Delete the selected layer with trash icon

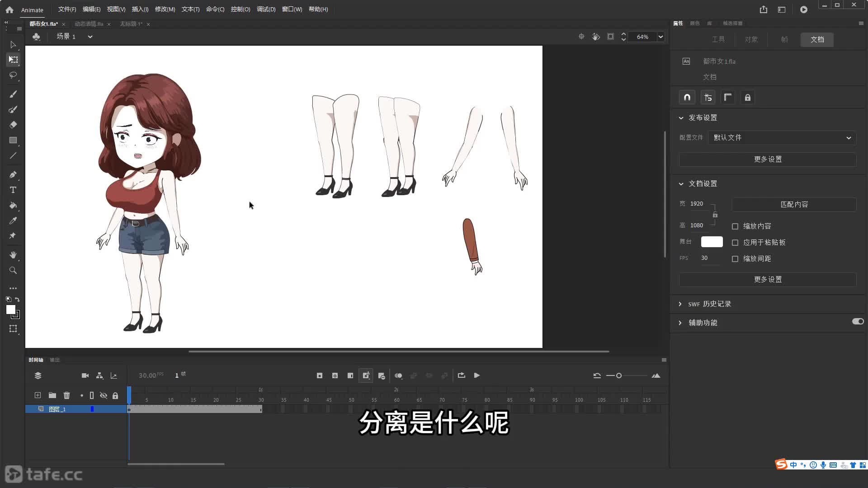(x=67, y=395)
